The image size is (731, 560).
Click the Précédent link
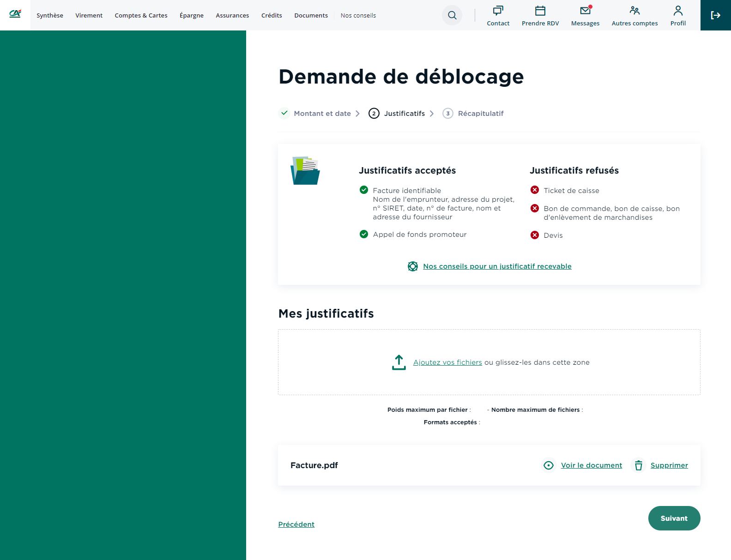(x=296, y=524)
